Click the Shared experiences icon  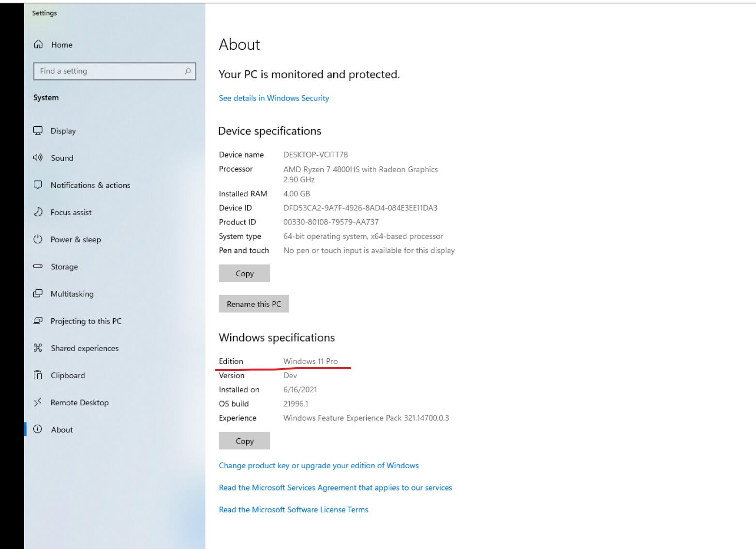click(38, 348)
